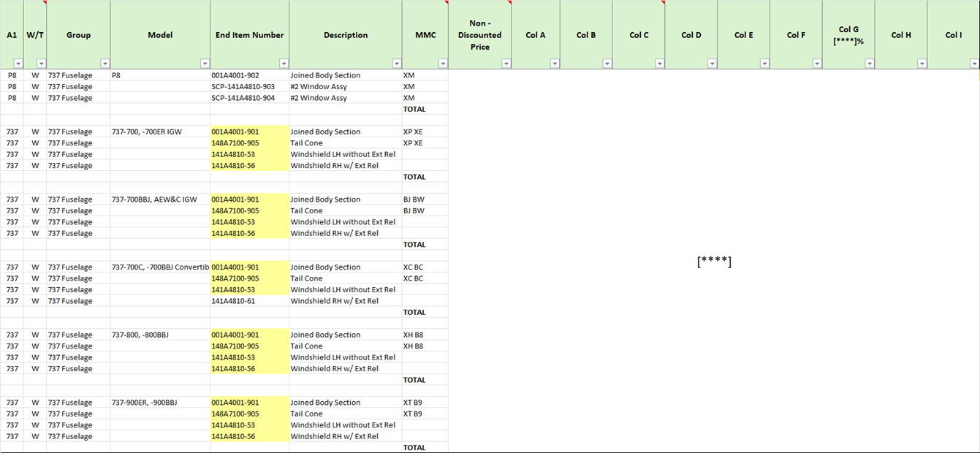Click the Col A filter arrow
This screenshot has width=980, height=453.
(555, 64)
